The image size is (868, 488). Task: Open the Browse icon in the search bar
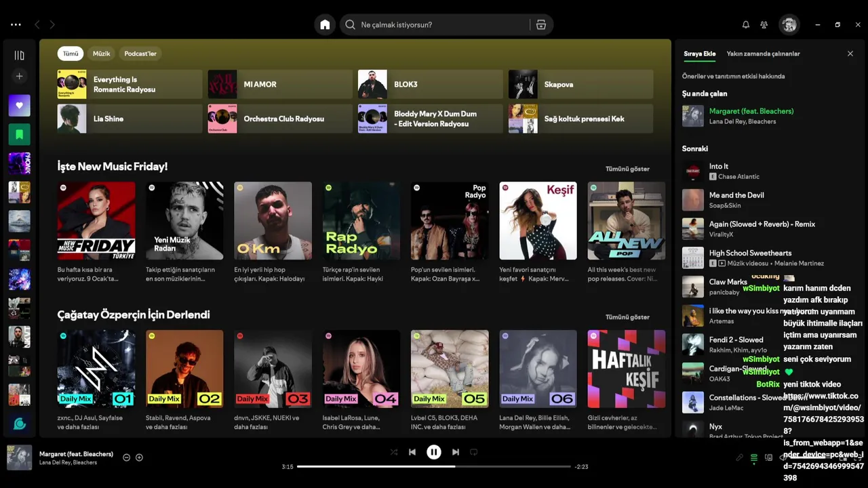(x=540, y=24)
